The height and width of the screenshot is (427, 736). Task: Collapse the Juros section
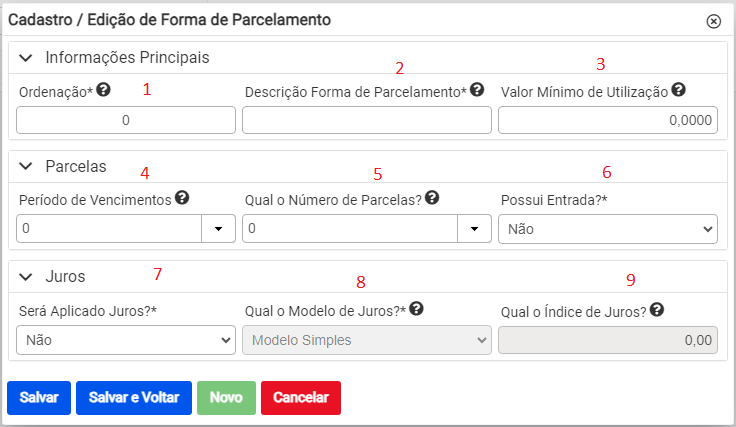click(x=26, y=277)
